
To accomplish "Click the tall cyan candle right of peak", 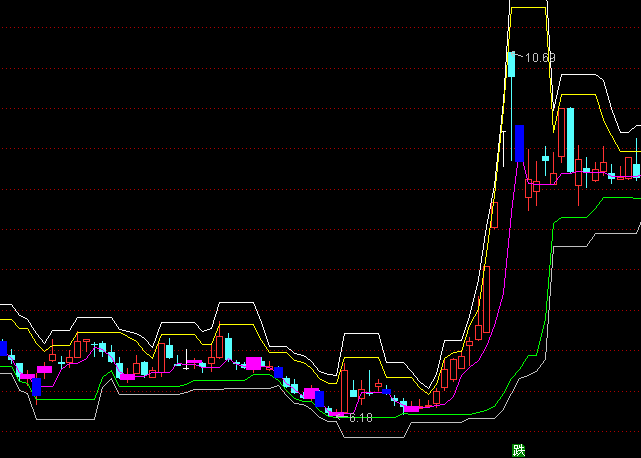I will [570, 133].
